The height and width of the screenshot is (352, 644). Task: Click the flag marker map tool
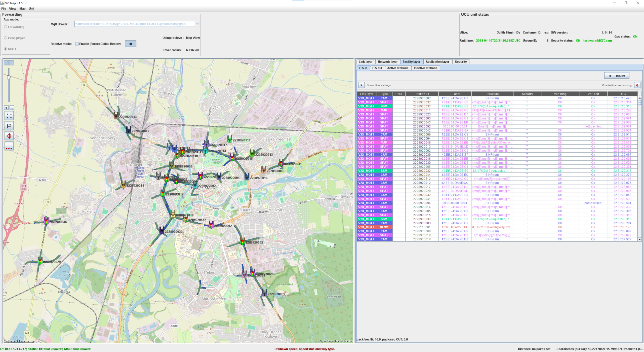9,126
